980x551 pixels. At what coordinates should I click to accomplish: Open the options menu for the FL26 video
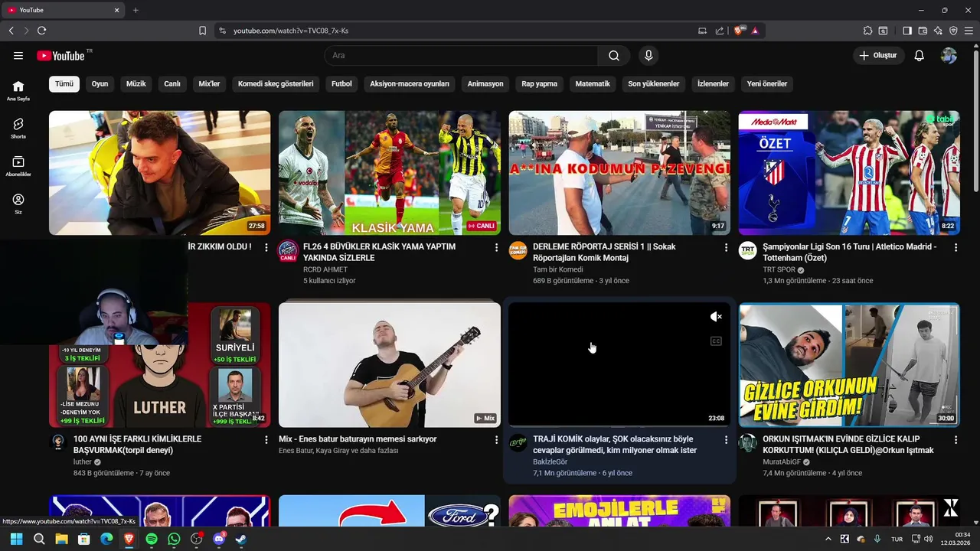pyautogui.click(x=496, y=247)
